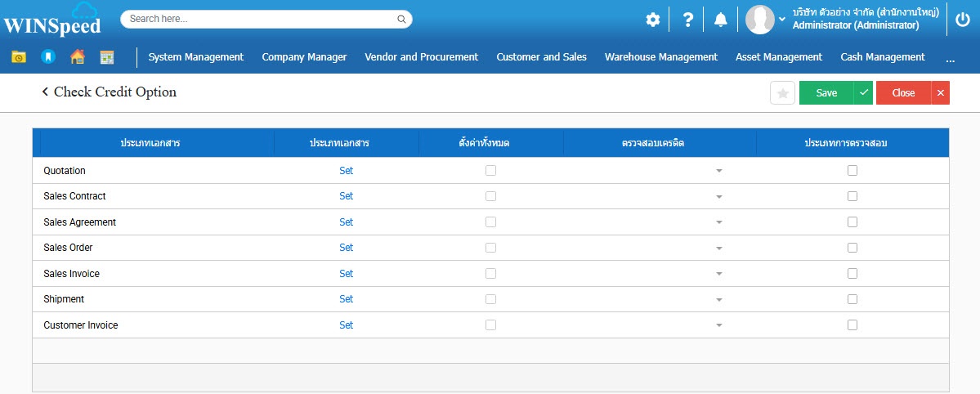Click the red X icon next to Close
This screenshot has height=394, width=980.
pos(941,92)
